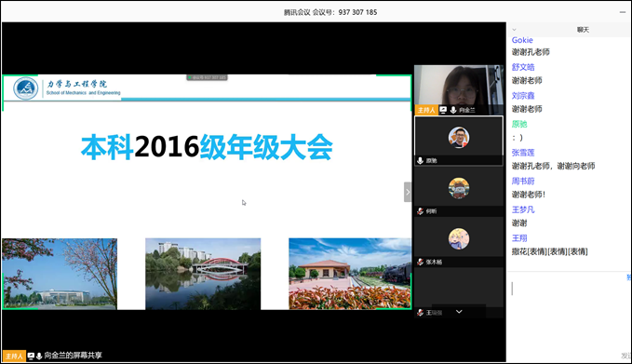
Task: Click muted microphone icon next to 张木格
Action: click(x=420, y=262)
